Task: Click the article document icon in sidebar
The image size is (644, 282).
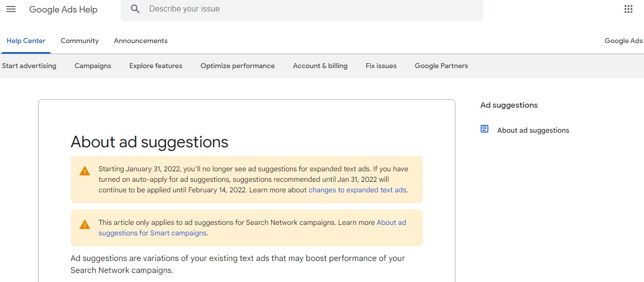Action: (485, 129)
